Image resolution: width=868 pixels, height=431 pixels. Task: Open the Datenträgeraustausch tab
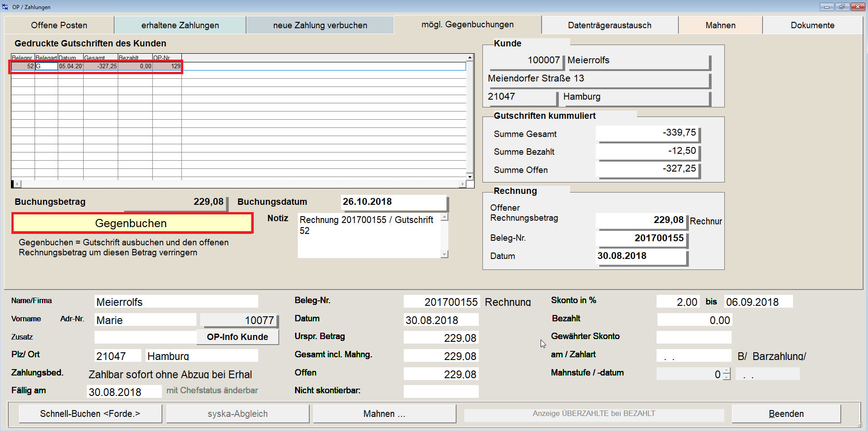click(610, 25)
